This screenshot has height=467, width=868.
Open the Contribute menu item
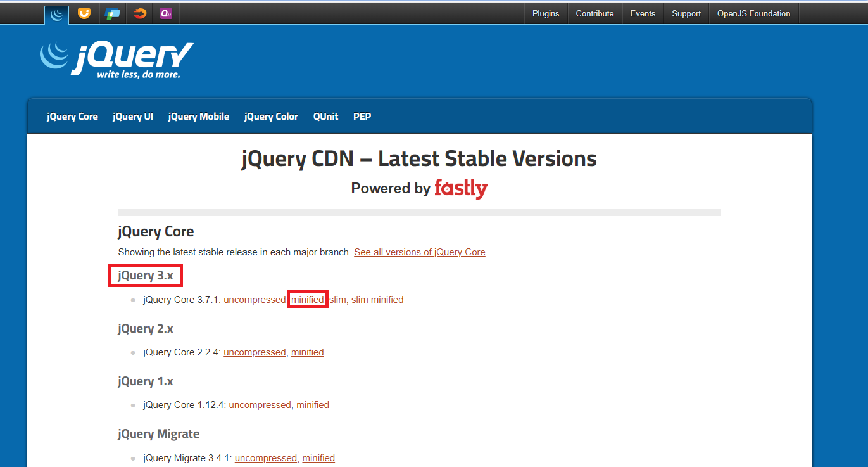click(x=594, y=14)
